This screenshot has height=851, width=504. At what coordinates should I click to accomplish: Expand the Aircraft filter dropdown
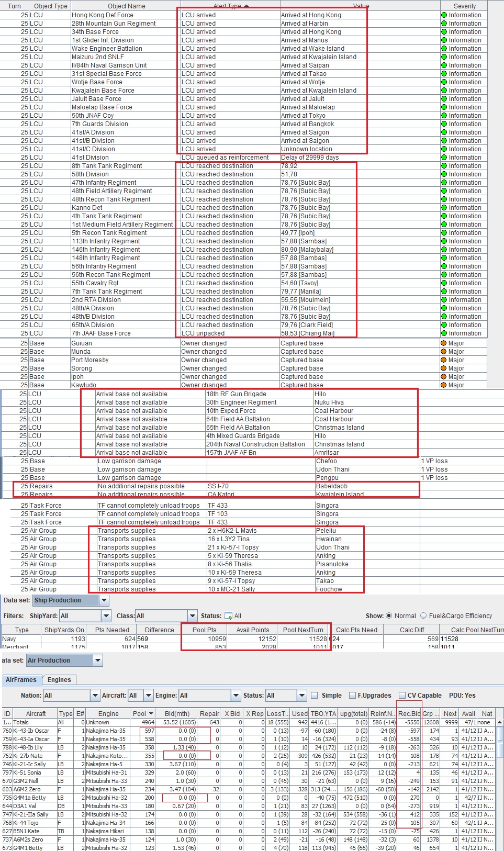149,696
